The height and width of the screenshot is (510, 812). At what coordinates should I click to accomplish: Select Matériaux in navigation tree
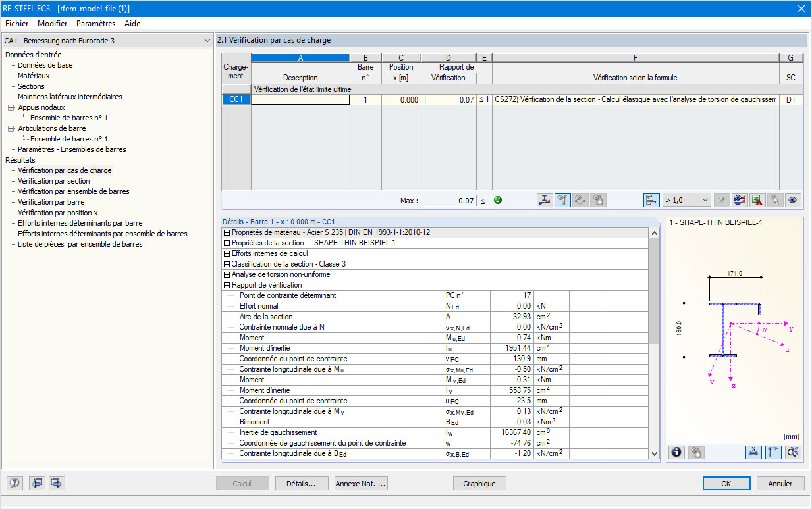point(34,76)
